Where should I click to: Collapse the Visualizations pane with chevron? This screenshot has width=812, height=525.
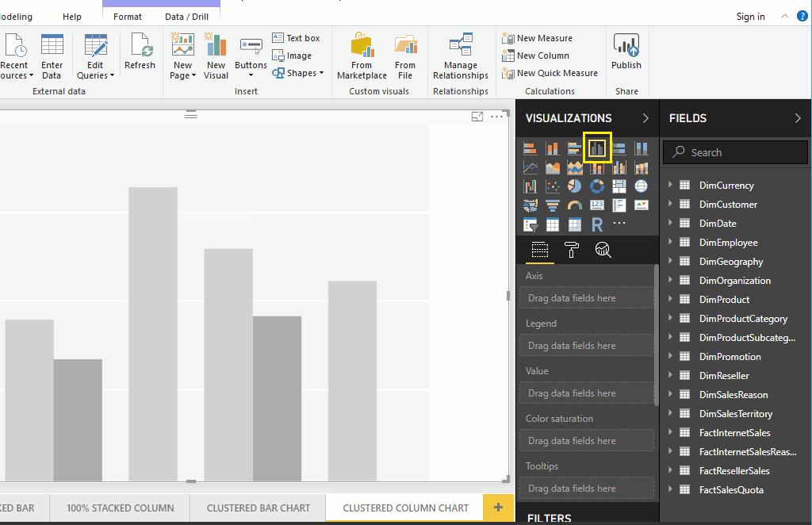(x=645, y=118)
